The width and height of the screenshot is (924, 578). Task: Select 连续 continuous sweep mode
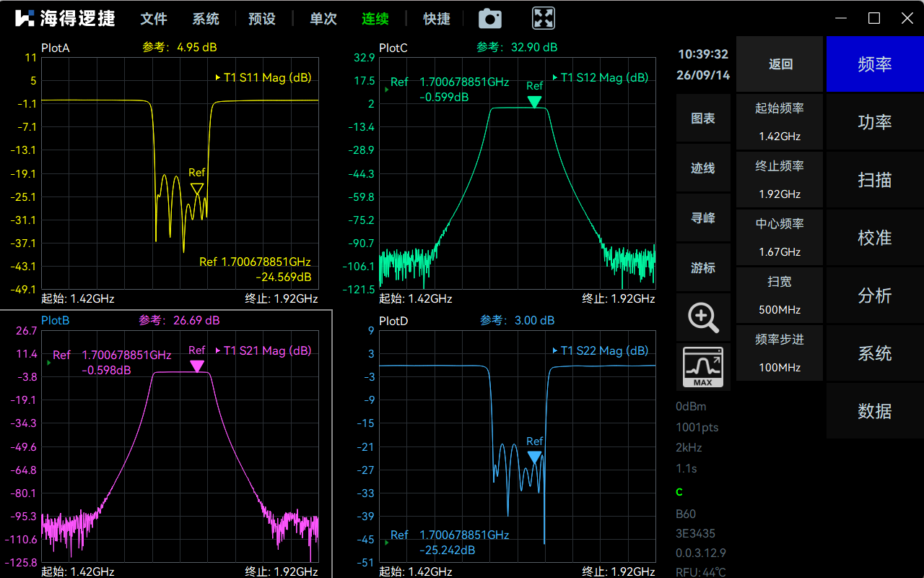point(375,19)
